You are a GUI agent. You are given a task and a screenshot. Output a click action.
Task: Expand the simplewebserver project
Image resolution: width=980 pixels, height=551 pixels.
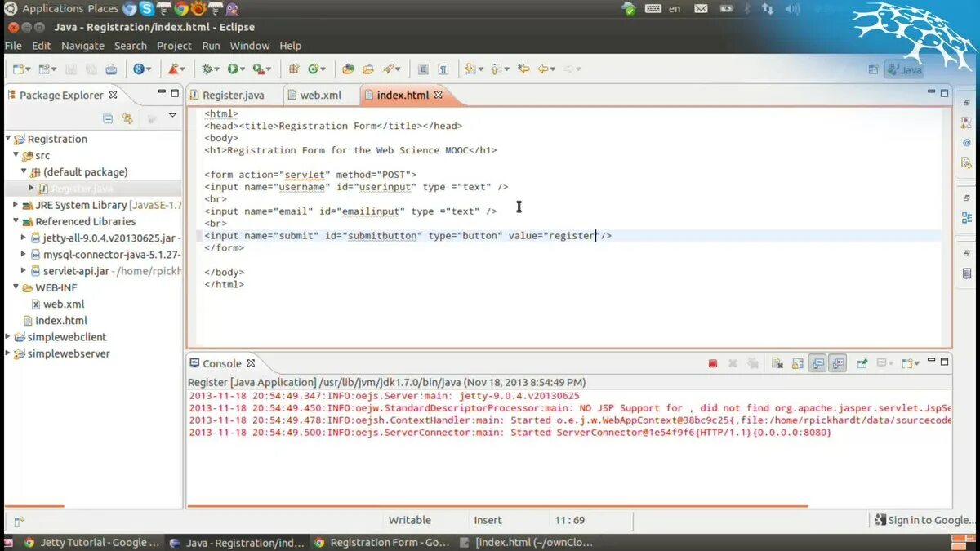(x=8, y=353)
